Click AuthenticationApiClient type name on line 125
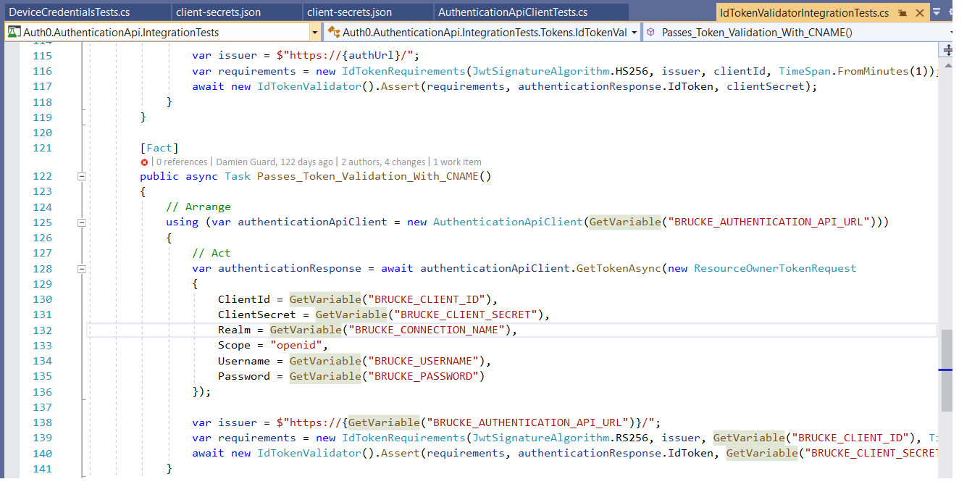Screen dimensions: 980x500 click(508, 222)
